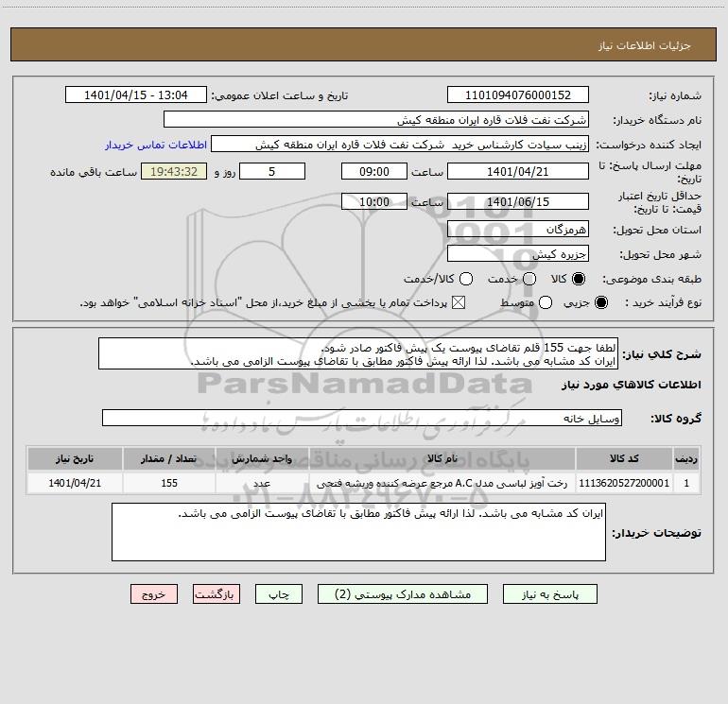This screenshot has width=728, height=704.
Task: Click the response deadline date 1401/04/21 field
Action: click(518, 171)
